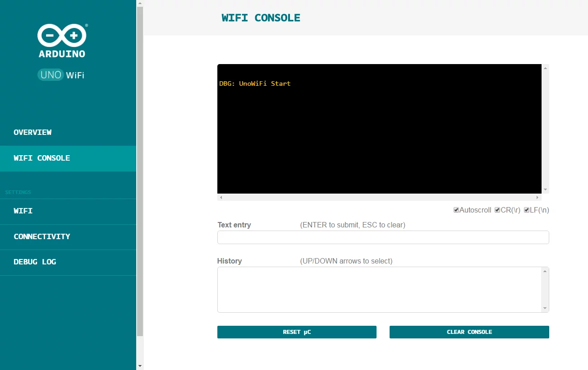The image size is (588, 370).
Task: Open WiFi settings page
Action: [x=68, y=211]
